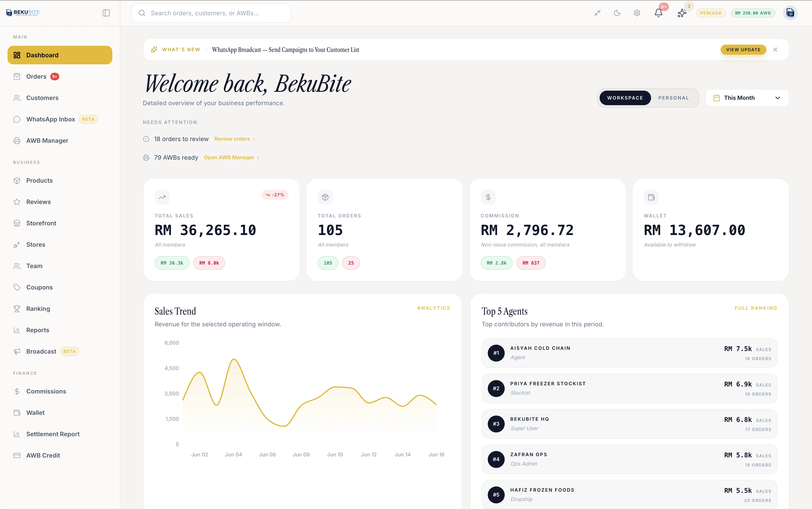
Task: Toggle dark mode moon icon
Action: (x=617, y=13)
